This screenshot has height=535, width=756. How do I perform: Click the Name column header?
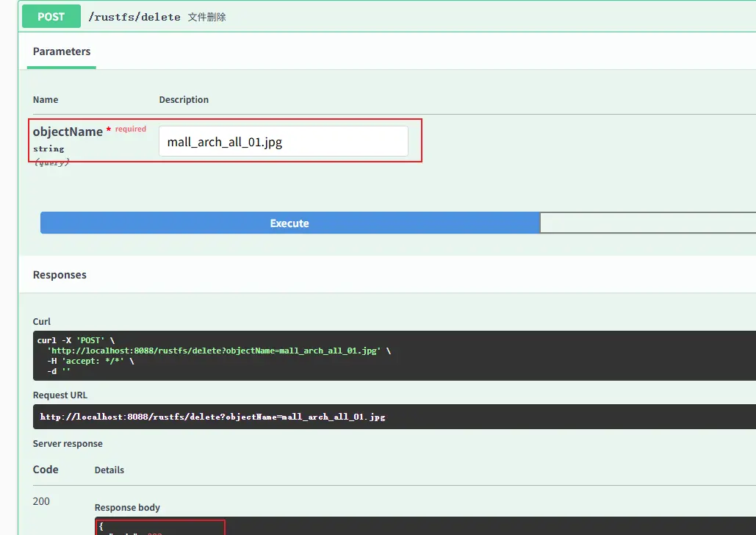46,100
